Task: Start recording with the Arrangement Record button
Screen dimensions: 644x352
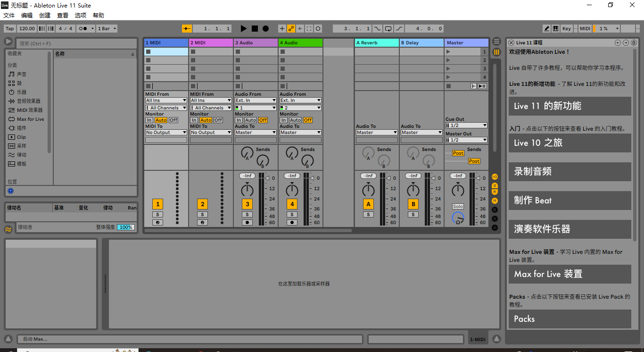Action: pyautogui.click(x=265, y=29)
